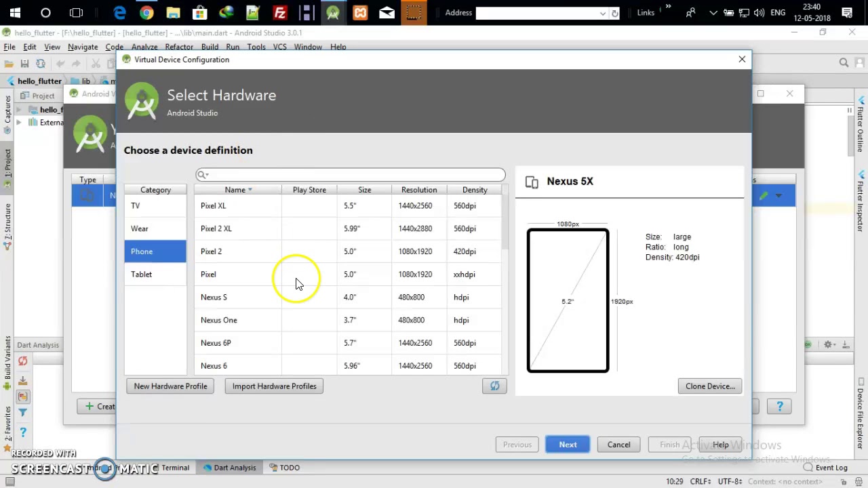Open the Tools menu
The height and width of the screenshot is (488, 868).
[x=256, y=47]
